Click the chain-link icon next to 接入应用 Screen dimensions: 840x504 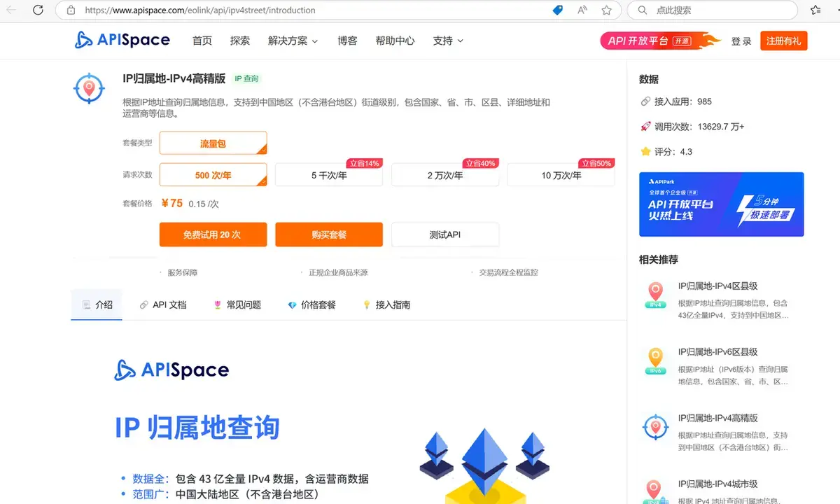pyautogui.click(x=645, y=101)
